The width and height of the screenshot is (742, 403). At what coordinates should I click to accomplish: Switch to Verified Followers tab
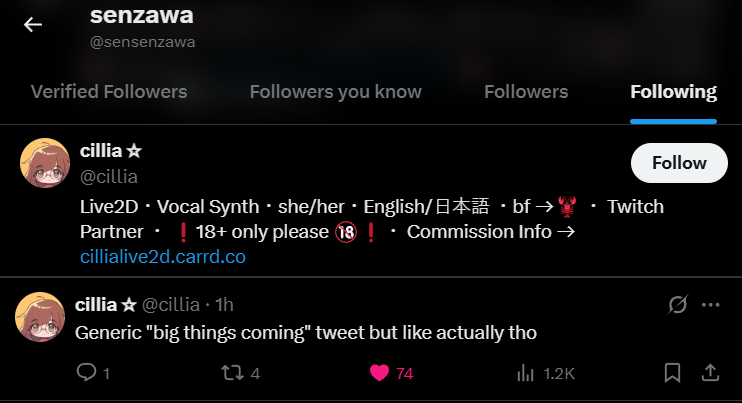tap(109, 92)
